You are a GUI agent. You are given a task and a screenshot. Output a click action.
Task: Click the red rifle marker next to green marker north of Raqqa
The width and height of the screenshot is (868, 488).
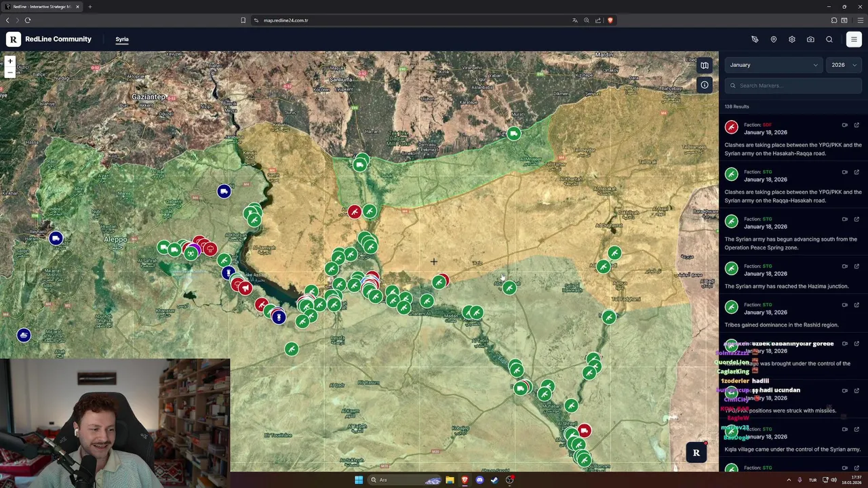click(x=354, y=212)
